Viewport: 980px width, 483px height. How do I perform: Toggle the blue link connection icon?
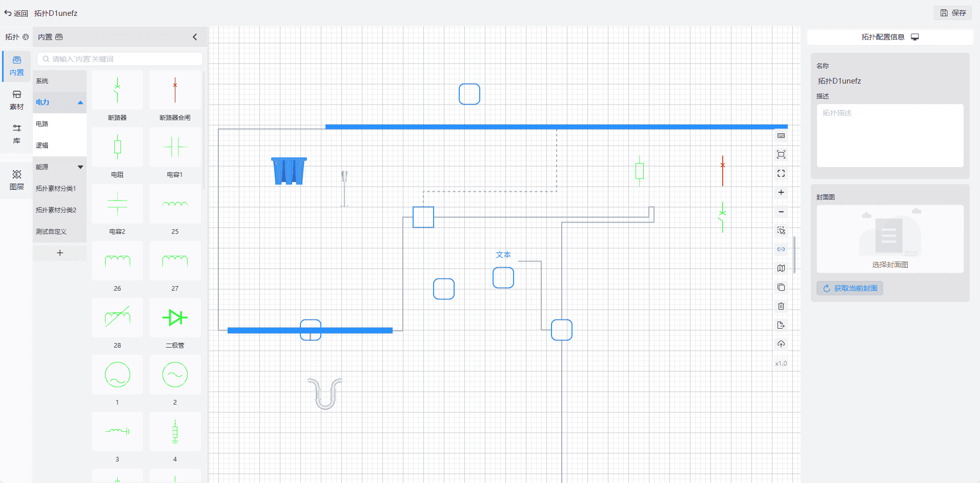pyautogui.click(x=781, y=249)
